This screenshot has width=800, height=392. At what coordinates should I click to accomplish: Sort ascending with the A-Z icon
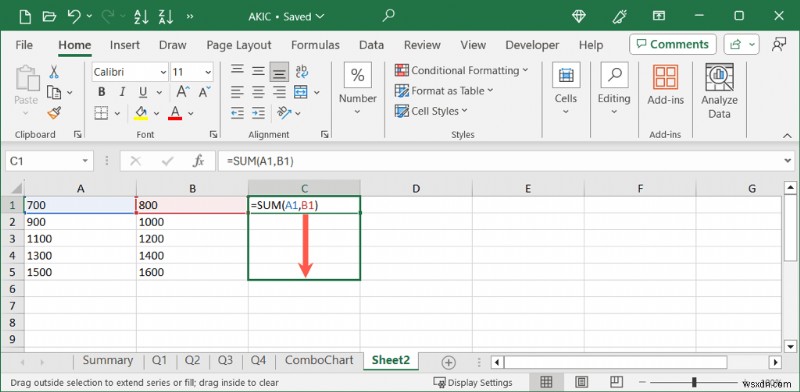pos(141,16)
